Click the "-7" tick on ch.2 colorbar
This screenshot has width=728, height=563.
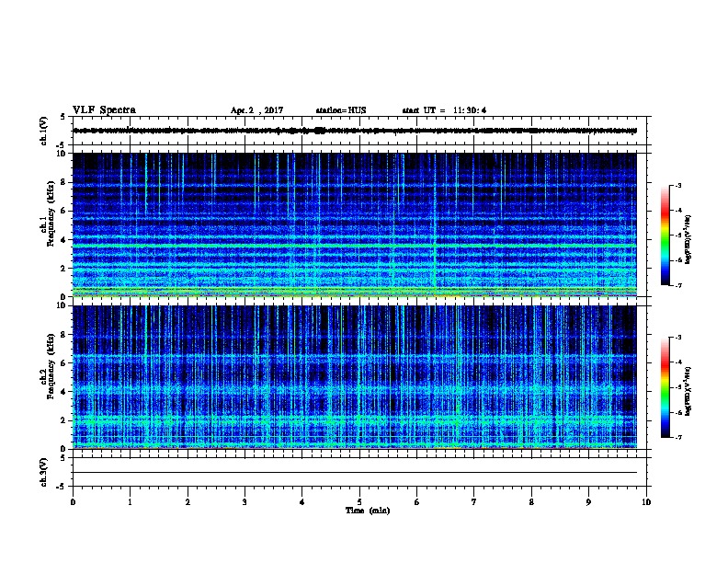click(677, 438)
